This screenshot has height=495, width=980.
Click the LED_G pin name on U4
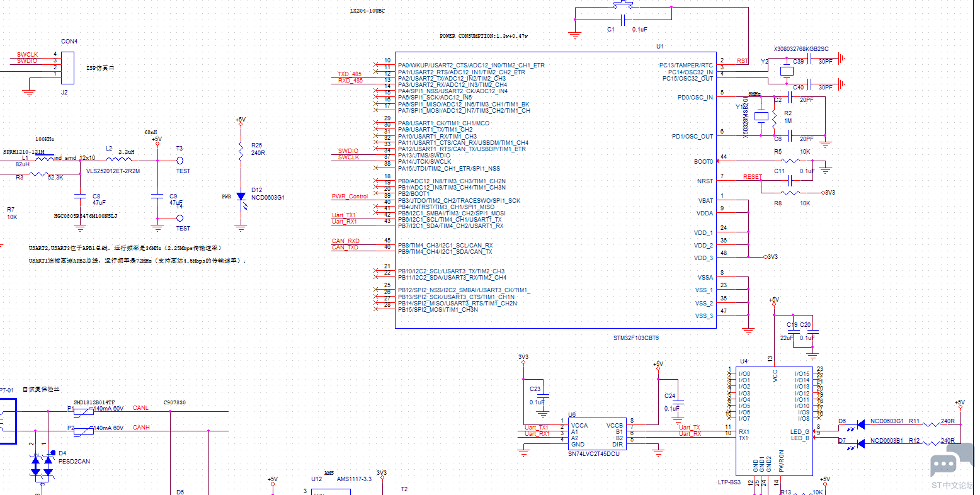pos(800,431)
